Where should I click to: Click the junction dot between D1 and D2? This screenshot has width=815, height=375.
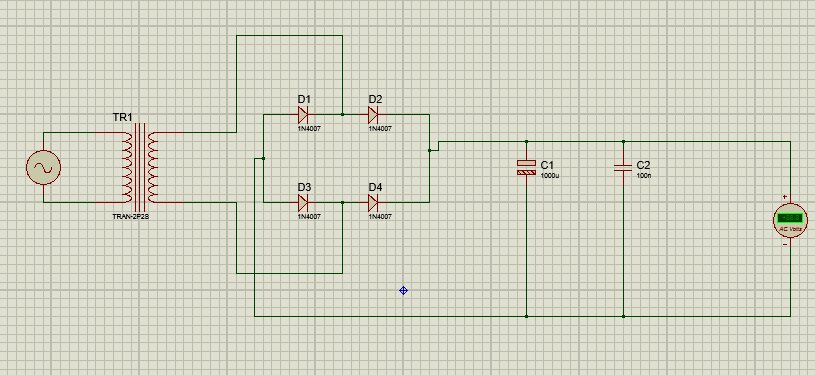pyautogui.click(x=343, y=114)
